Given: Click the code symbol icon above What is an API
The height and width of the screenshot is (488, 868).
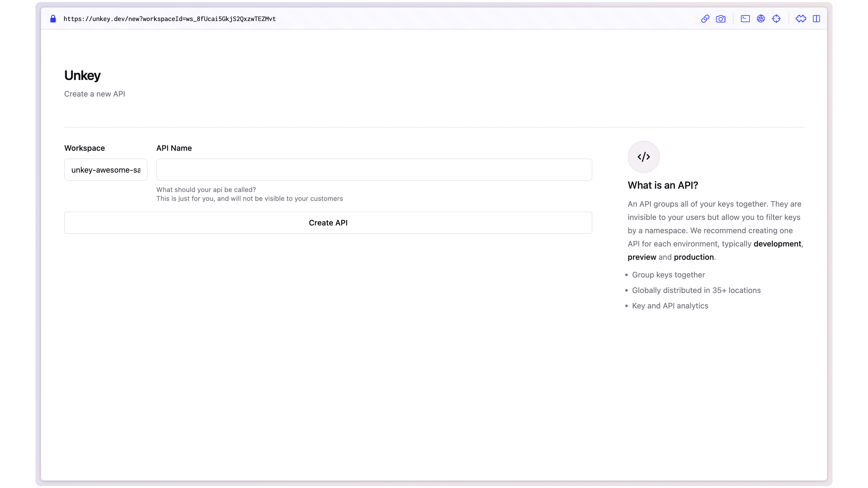Looking at the screenshot, I should [643, 157].
